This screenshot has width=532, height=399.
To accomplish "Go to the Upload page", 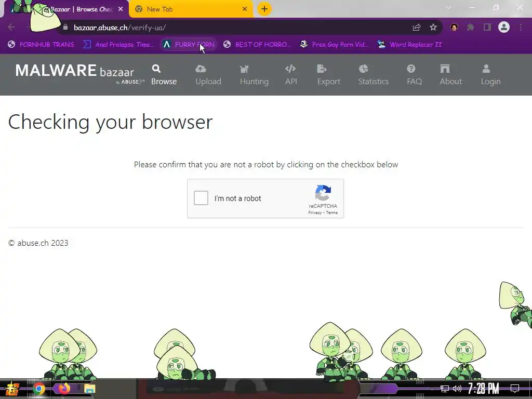I will (208, 75).
